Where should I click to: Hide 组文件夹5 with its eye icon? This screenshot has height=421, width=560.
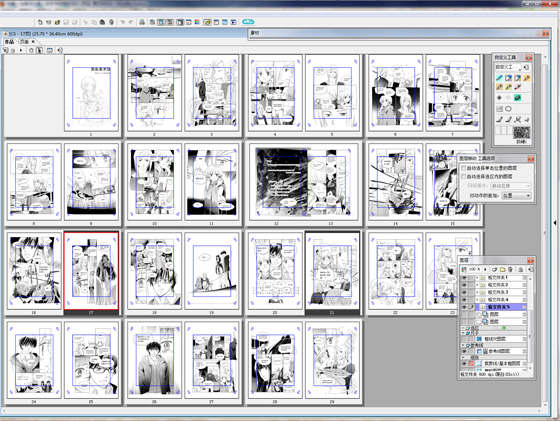(x=464, y=307)
